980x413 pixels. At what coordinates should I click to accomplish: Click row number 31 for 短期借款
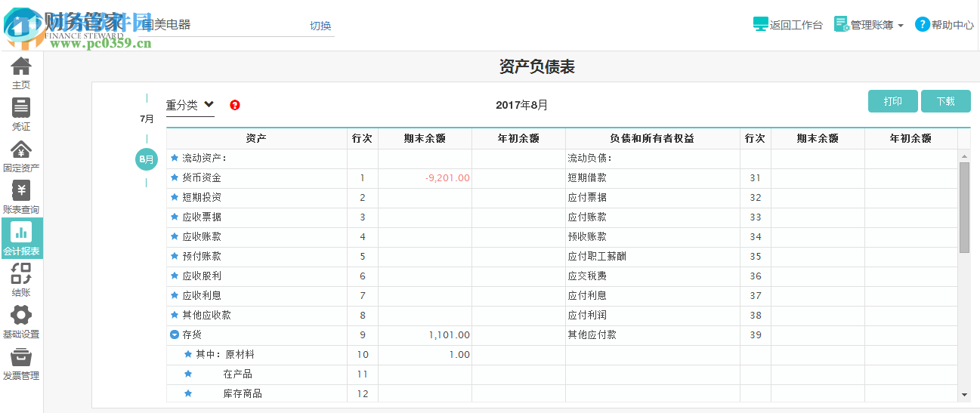pos(756,178)
